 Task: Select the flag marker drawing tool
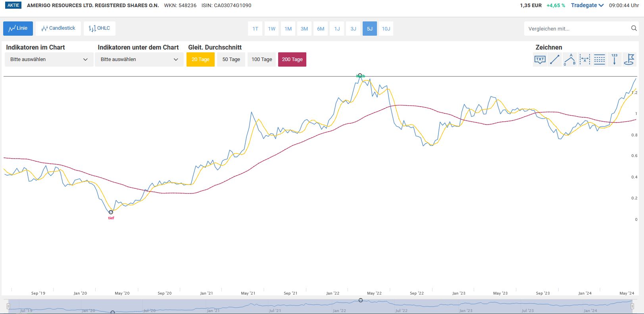(x=629, y=60)
